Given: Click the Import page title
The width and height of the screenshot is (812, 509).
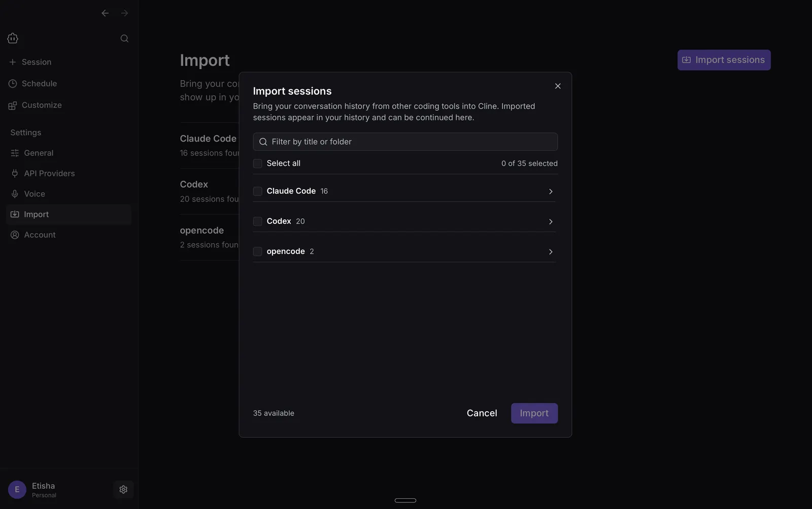Looking at the screenshot, I should pyautogui.click(x=205, y=60).
